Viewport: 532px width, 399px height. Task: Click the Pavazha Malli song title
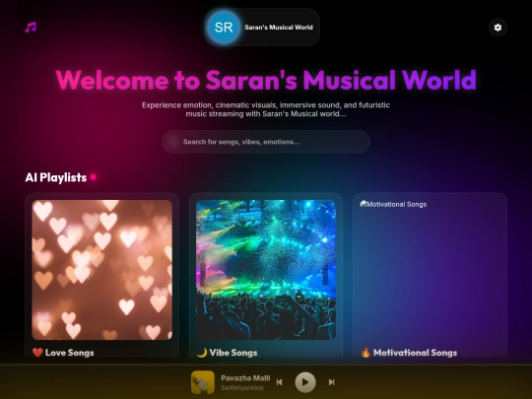point(245,378)
